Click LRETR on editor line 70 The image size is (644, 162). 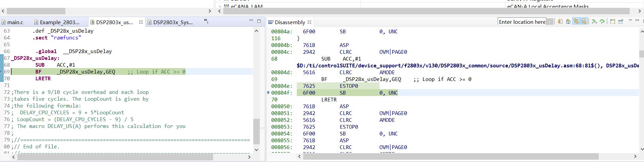[43, 79]
